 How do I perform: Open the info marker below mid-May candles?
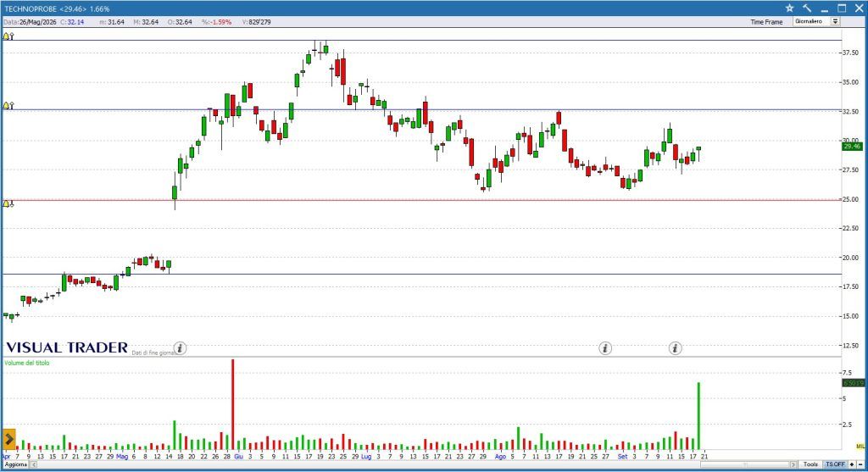coord(180,348)
